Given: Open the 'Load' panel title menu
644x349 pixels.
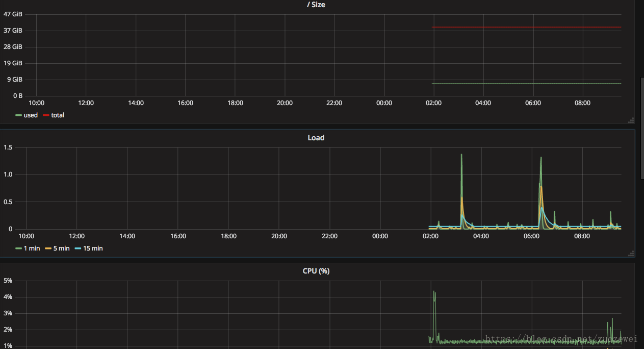Looking at the screenshot, I should click(x=316, y=138).
